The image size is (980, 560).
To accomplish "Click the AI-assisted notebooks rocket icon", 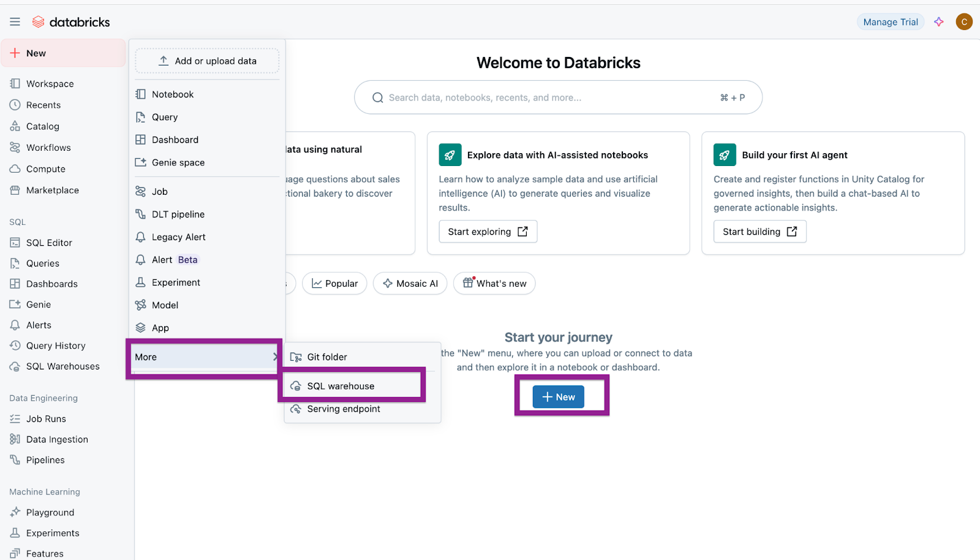I will coord(450,155).
